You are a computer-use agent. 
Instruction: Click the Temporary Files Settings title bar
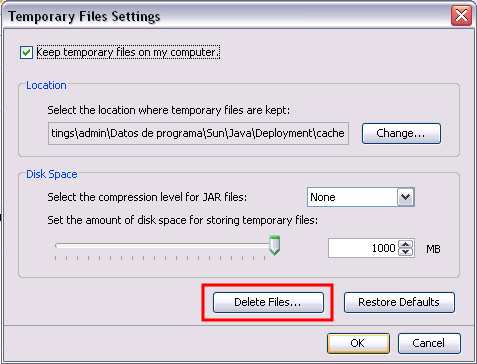pos(227,16)
